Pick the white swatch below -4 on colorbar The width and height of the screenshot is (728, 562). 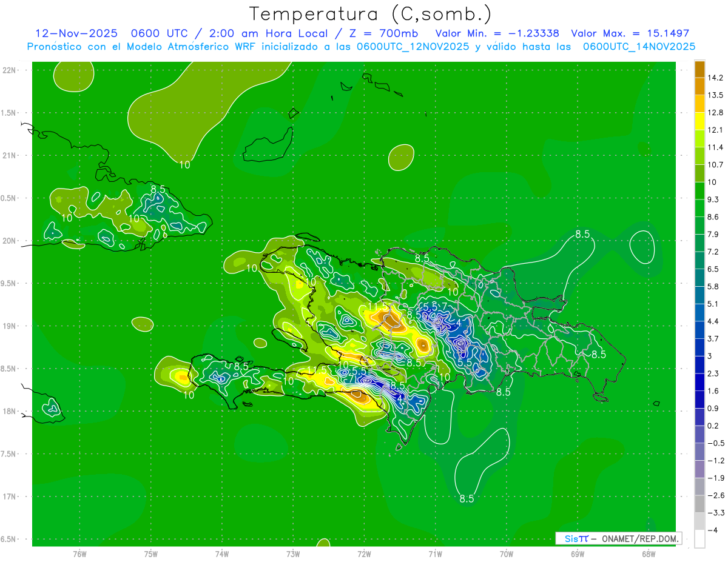(699, 539)
